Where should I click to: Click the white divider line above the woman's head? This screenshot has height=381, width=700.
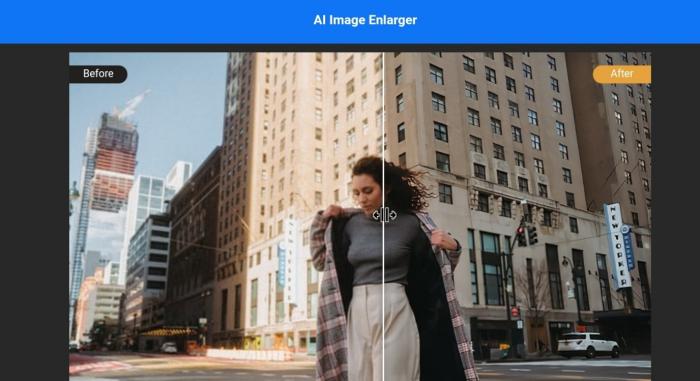pyautogui.click(x=383, y=103)
